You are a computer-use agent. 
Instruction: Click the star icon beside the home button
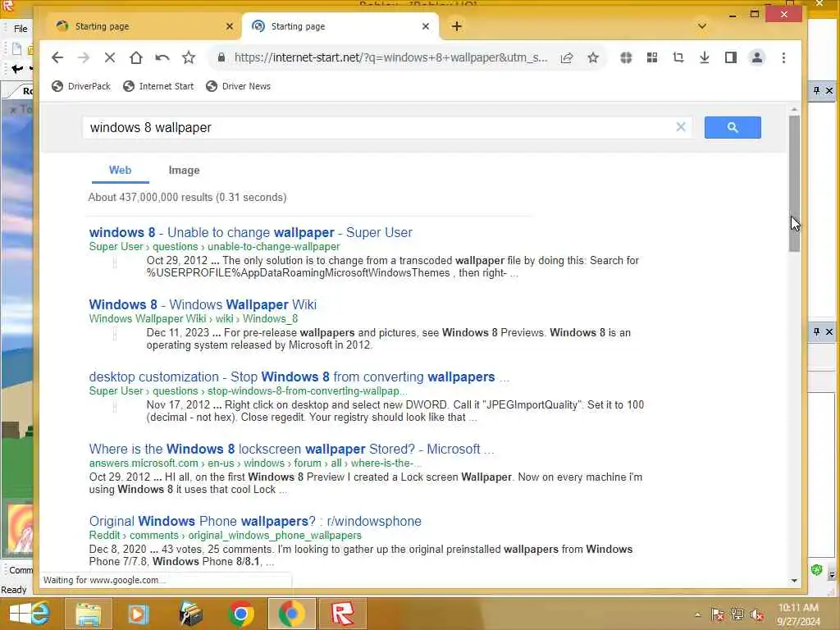[189, 57]
